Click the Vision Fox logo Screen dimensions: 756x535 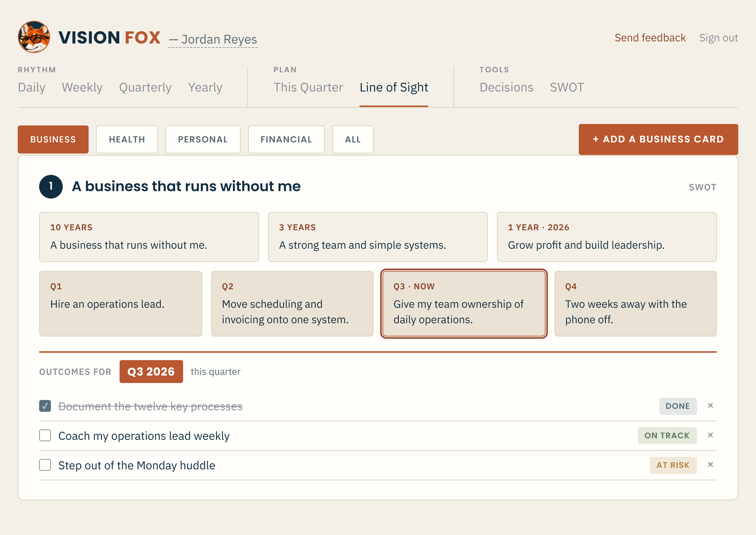click(x=34, y=37)
